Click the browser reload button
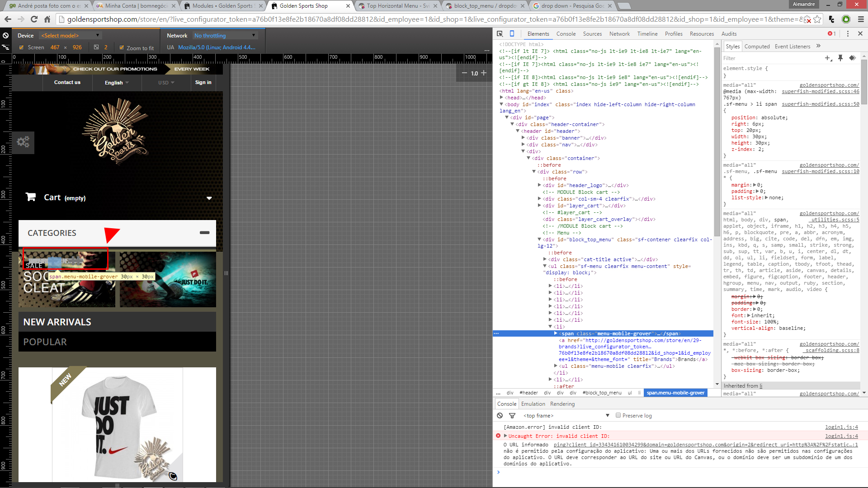Screen dimensions: 868x488 34,19
